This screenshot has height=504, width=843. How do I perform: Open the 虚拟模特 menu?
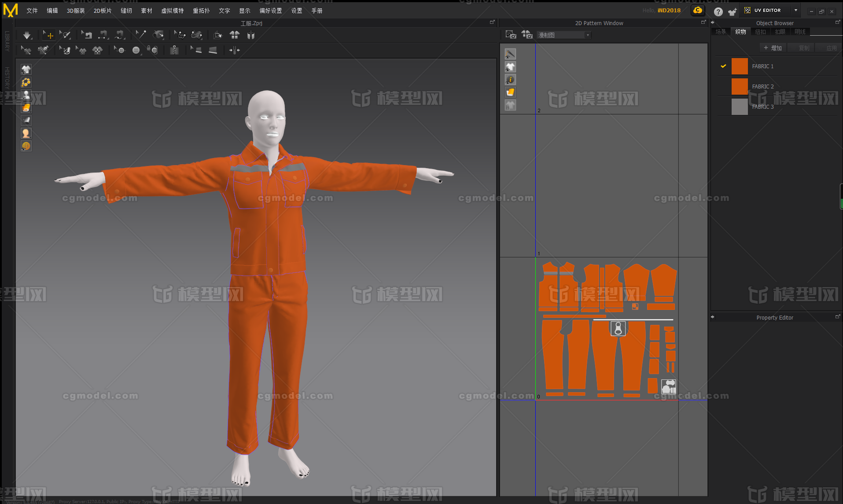pos(173,11)
